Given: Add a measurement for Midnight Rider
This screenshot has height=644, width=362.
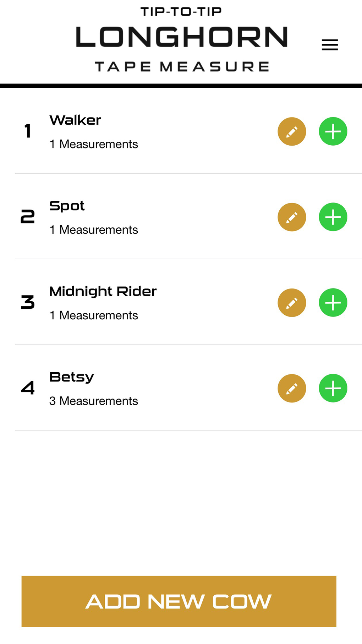Looking at the screenshot, I should coord(333,303).
